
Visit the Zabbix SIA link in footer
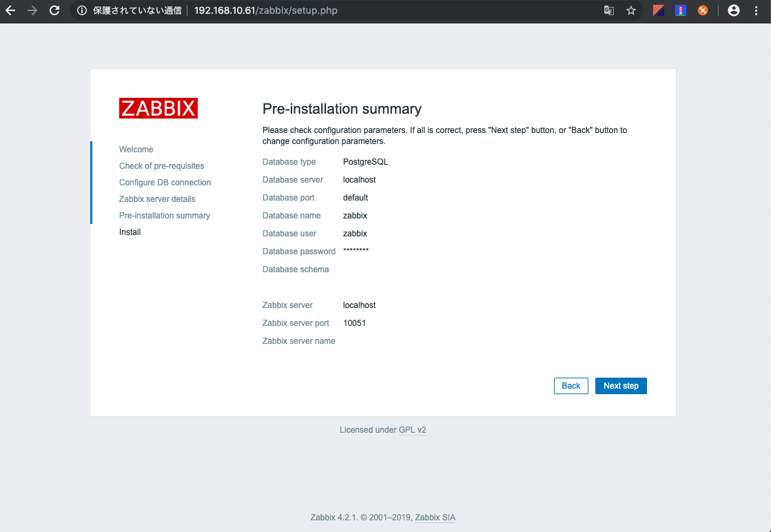coord(435,517)
